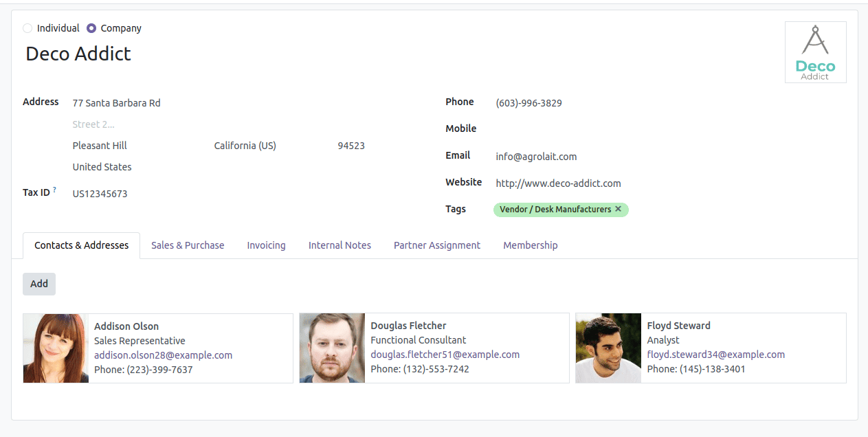Click the Add button to create a contact
The image size is (868, 437).
pos(38,284)
